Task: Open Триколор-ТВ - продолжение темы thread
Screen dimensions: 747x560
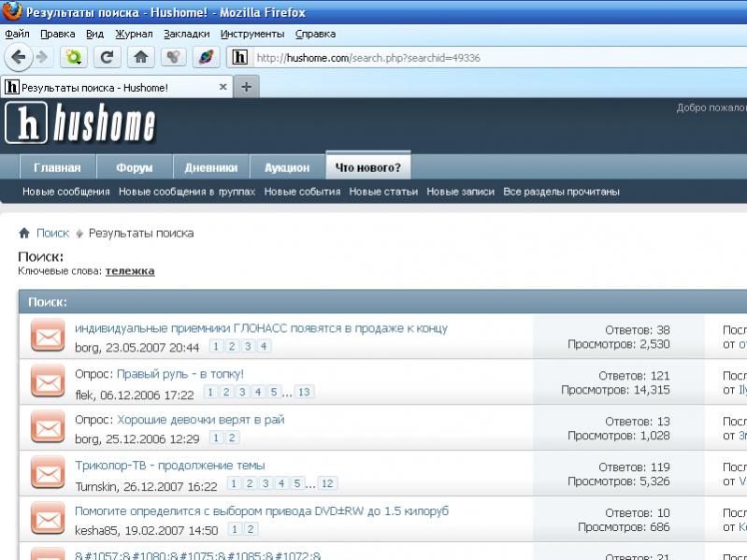Action: [169, 466]
